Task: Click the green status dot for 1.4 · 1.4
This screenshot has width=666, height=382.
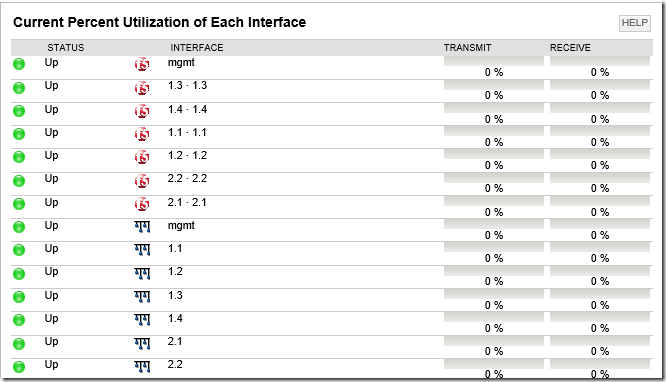Action: [19, 111]
